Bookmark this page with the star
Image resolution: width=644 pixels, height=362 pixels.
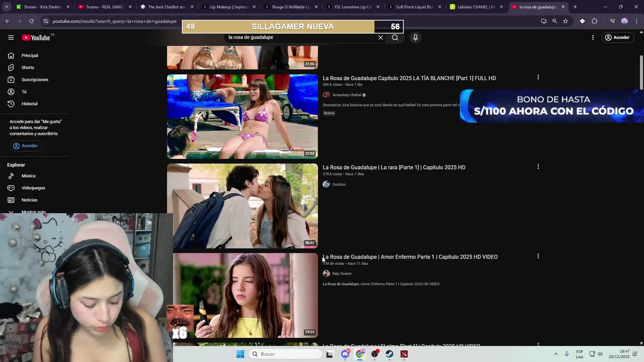tap(566, 21)
